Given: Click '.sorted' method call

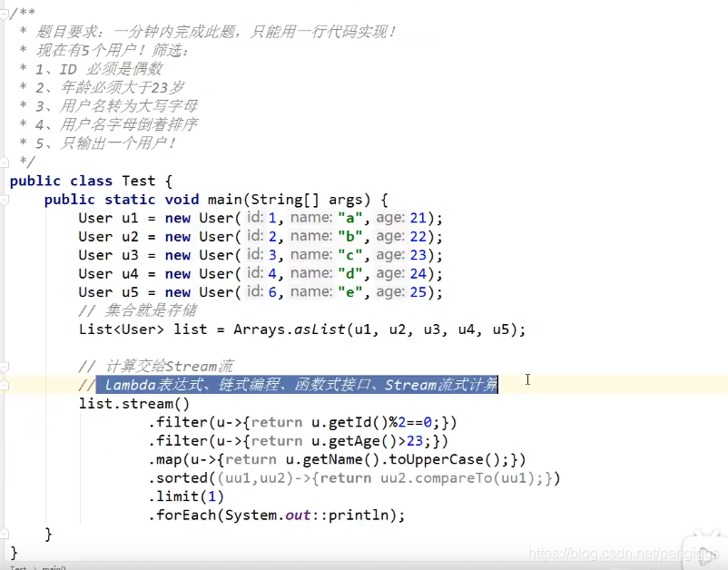Looking at the screenshot, I should coord(178,478).
